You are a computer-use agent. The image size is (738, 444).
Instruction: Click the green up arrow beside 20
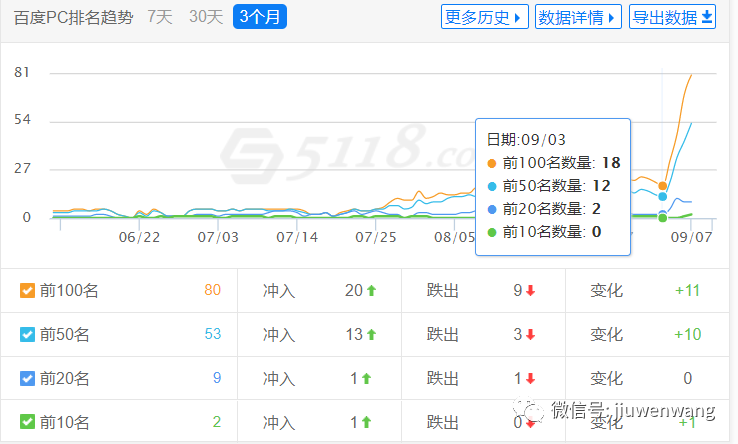(x=371, y=291)
